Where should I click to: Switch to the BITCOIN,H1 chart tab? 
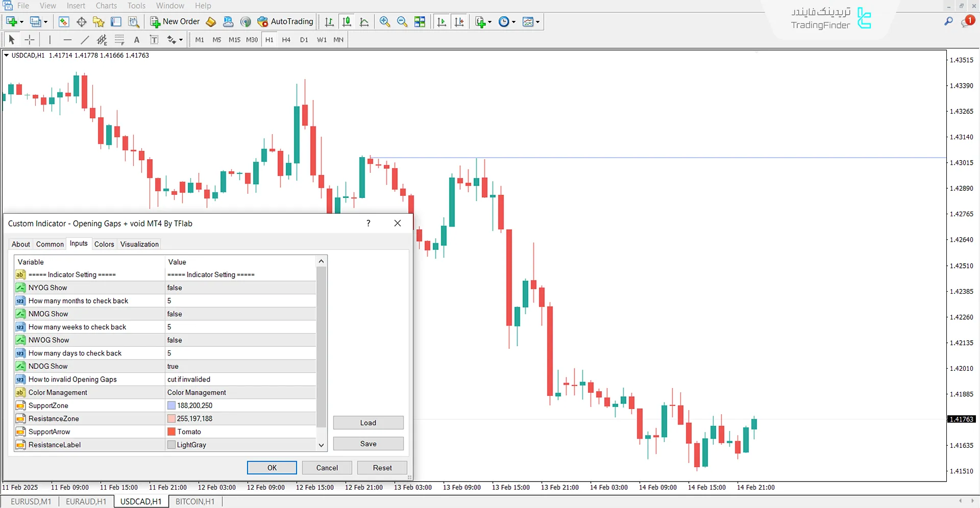pyautogui.click(x=194, y=501)
